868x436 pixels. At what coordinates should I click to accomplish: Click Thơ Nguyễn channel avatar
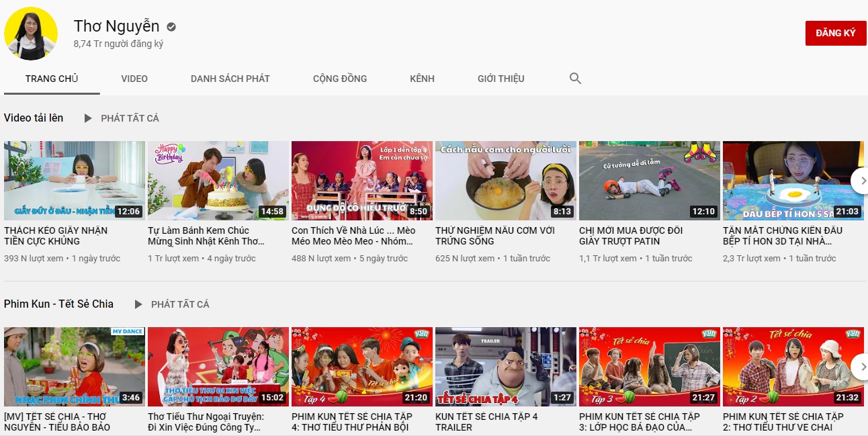[31, 34]
